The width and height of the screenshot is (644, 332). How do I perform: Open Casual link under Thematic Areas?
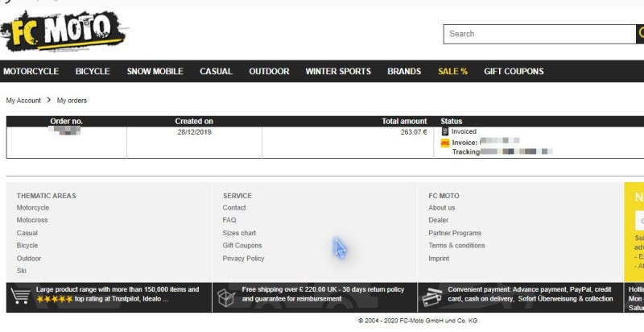(x=27, y=233)
